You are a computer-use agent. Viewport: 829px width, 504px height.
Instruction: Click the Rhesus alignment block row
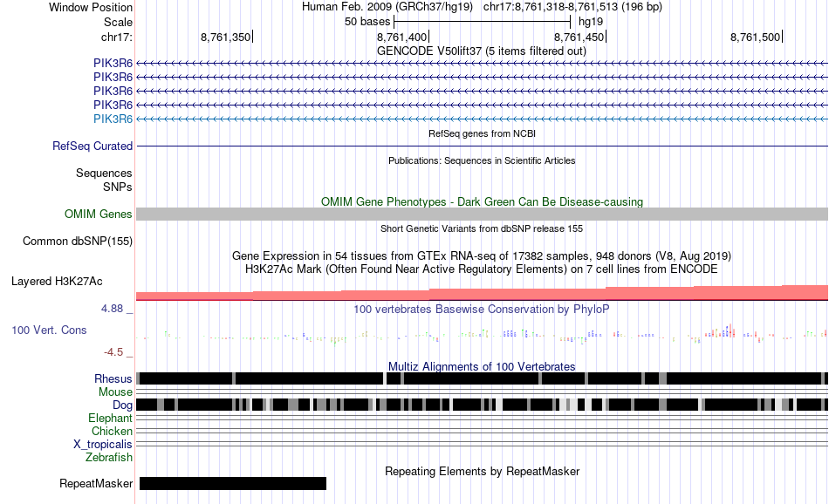click(x=483, y=378)
